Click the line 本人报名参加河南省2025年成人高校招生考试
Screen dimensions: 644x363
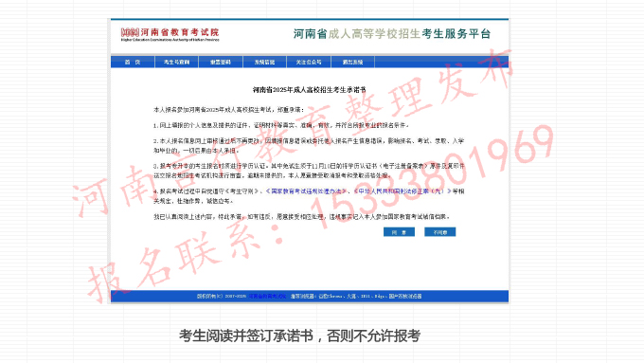click(229, 110)
